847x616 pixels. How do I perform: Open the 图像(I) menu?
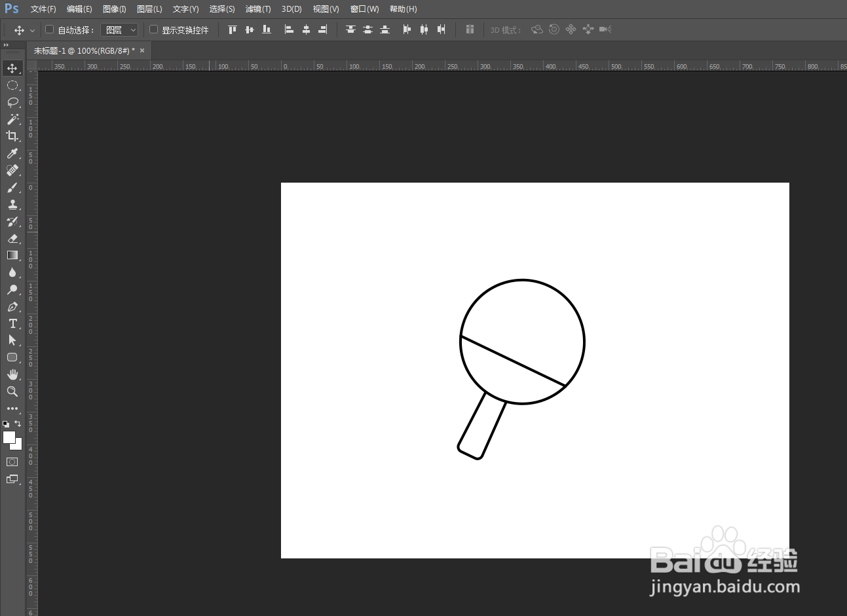(x=115, y=9)
